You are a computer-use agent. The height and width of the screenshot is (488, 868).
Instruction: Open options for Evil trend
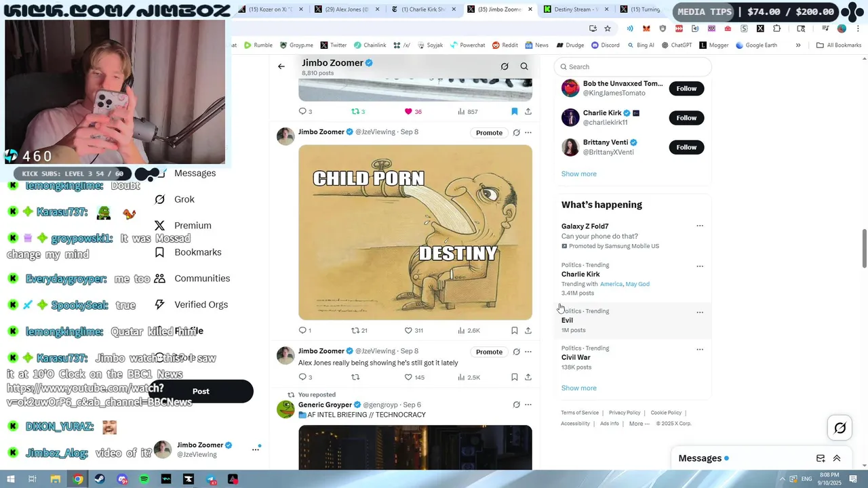[700, 312]
